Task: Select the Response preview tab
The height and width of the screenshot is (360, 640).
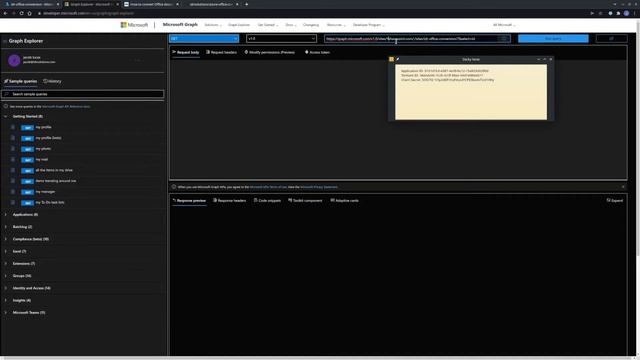Action: coord(189,200)
